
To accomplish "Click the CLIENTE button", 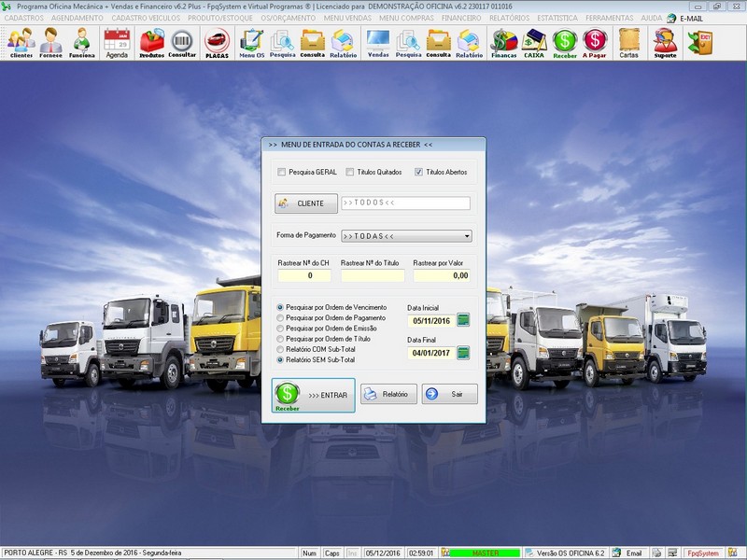I will click(x=306, y=203).
